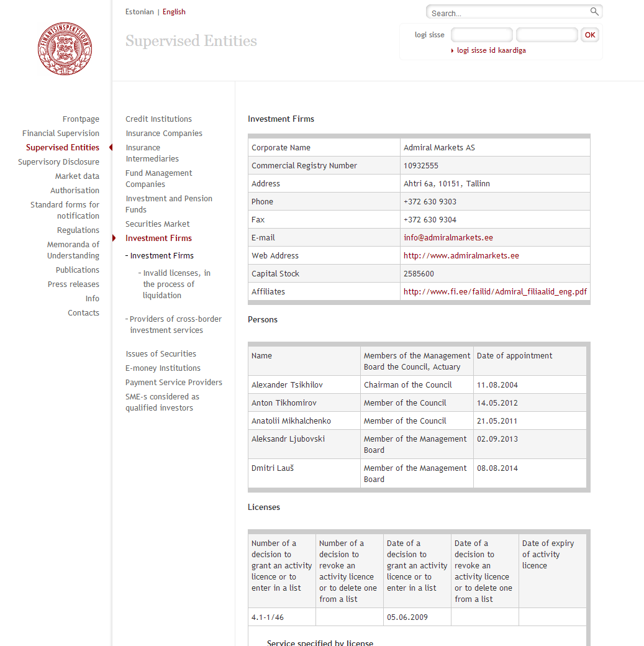Open the '- Investment Firms' sub-item

click(x=160, y=256)
